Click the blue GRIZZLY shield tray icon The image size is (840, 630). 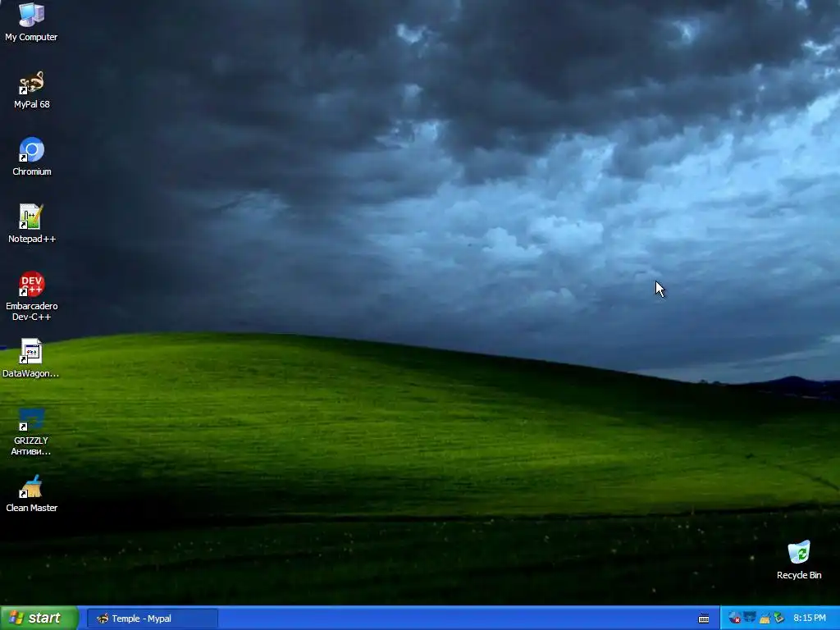pyautogui.click(x=750, y=618)
